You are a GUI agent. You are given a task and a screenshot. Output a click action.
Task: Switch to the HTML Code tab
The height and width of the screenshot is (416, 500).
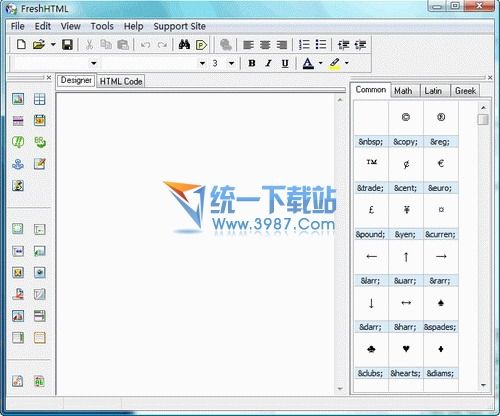[121, 81]
